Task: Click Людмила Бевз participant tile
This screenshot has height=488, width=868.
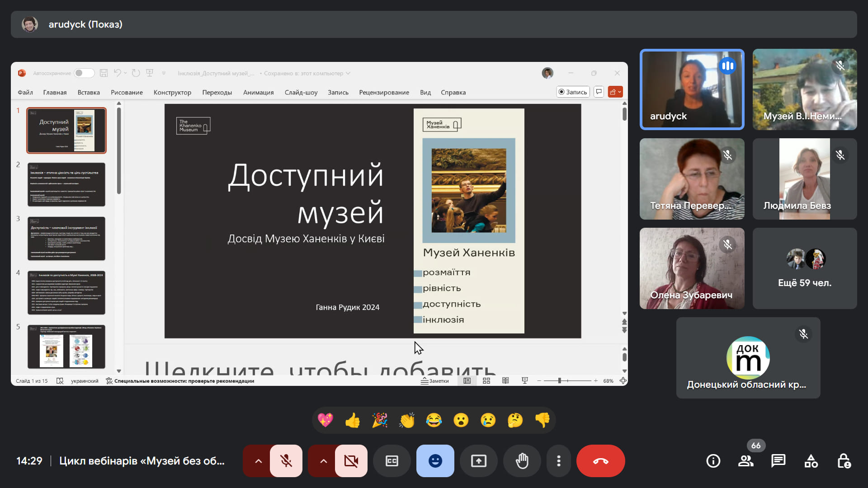Action: [805, 179]
